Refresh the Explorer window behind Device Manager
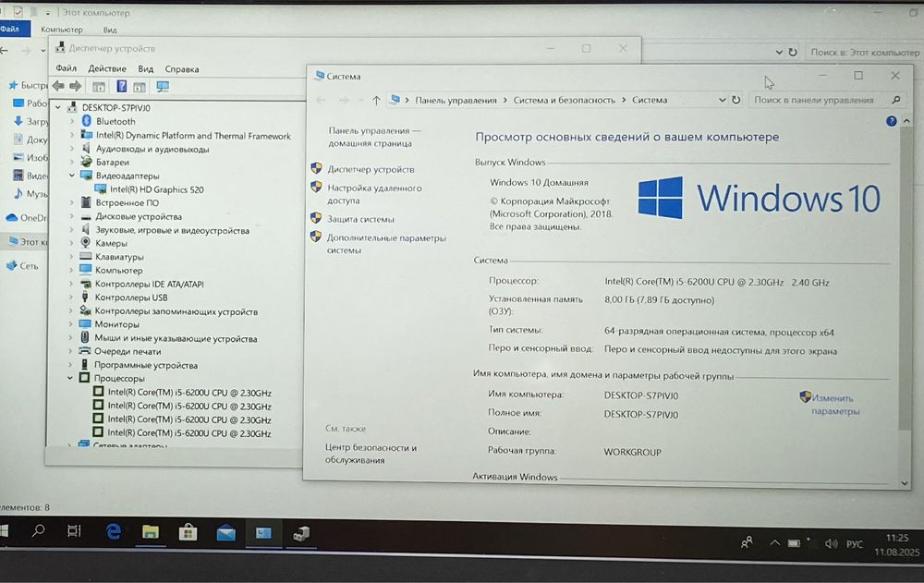 coord(793,52)
